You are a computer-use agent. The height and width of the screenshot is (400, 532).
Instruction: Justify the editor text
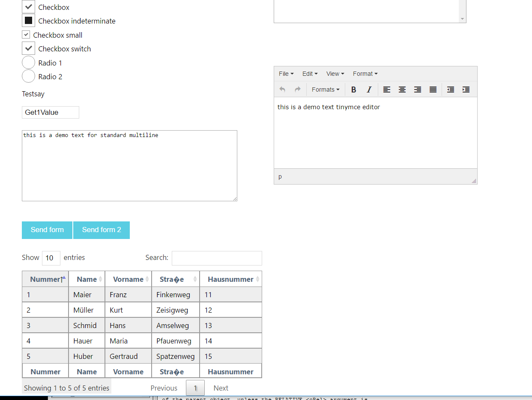(433, 90)
